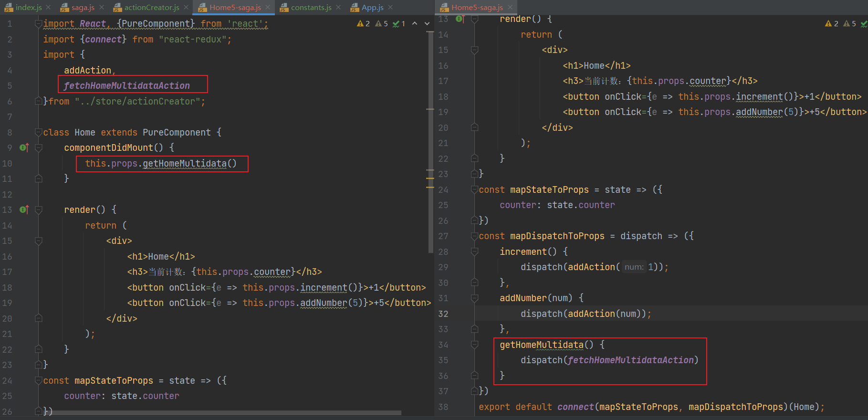
Task: Click this.props.getHomeMultidata() call on line 10
Action: click(161, 163)
